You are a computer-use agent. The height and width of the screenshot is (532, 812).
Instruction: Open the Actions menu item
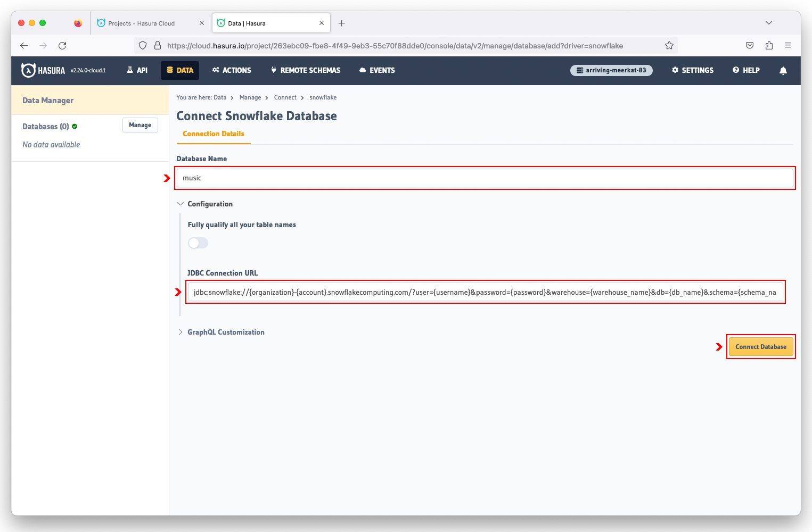pyautogui.click(x=232, y=70)
